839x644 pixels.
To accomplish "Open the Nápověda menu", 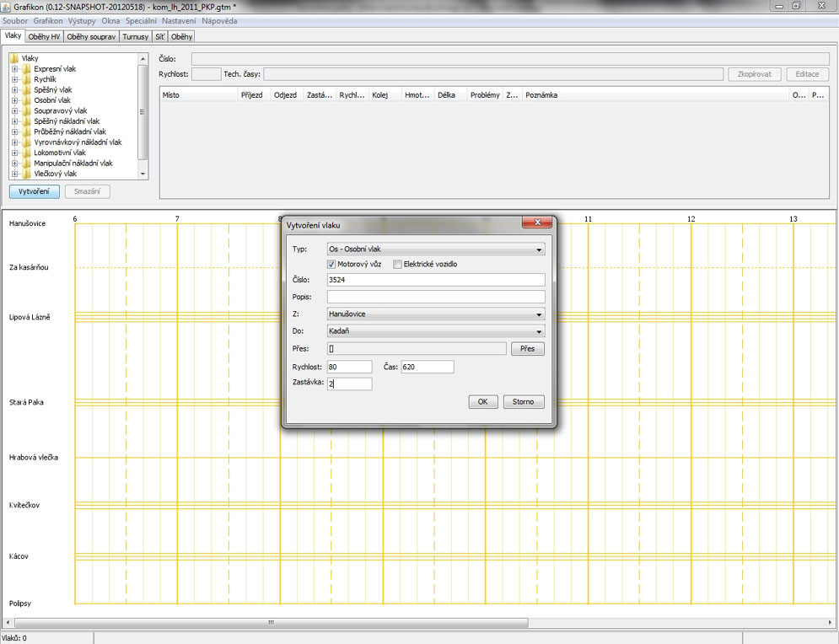I will tap(219, 21).
